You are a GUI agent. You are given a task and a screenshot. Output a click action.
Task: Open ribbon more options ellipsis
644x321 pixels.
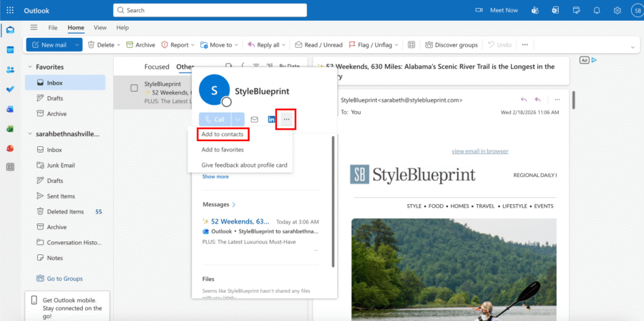pos(525,45)
